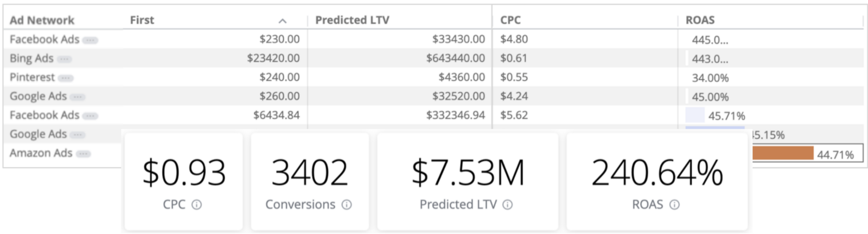Sort by the Ad Network column header
This screenshot has height=234, width=868.
(42, 20)
